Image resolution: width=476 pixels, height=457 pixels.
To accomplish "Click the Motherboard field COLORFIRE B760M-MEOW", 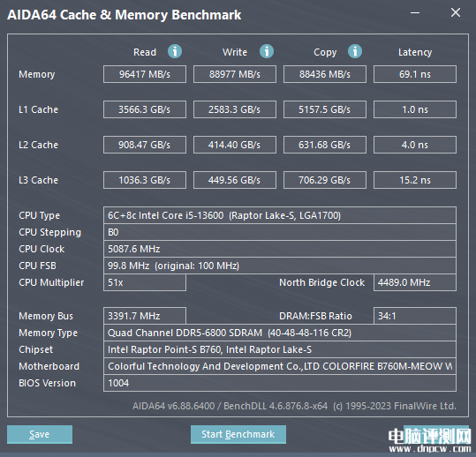I will point(280,366).
